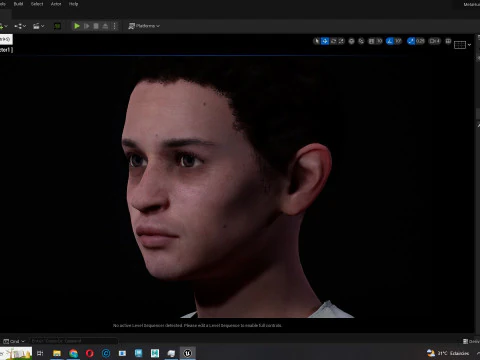Image resolution: width=480 pixels, height=360 pixels.
Task: Open the Select menu
Action: tap(37, 4)
